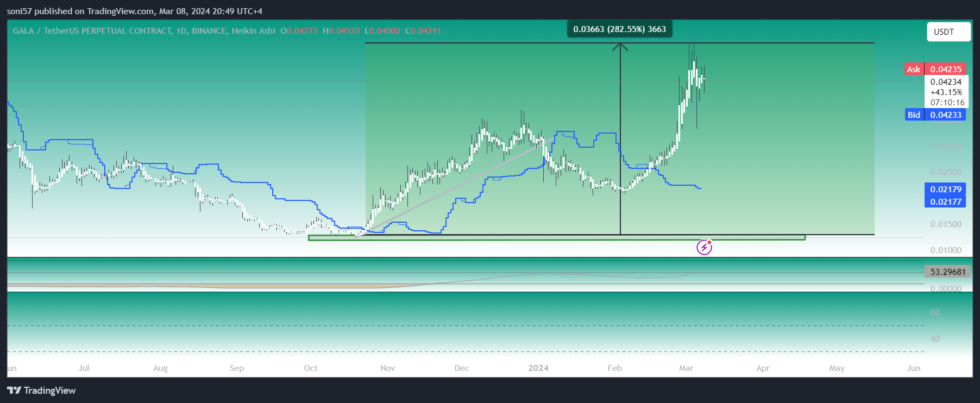
Task: Click the C0.04291 close value
Action: point(423,31)
